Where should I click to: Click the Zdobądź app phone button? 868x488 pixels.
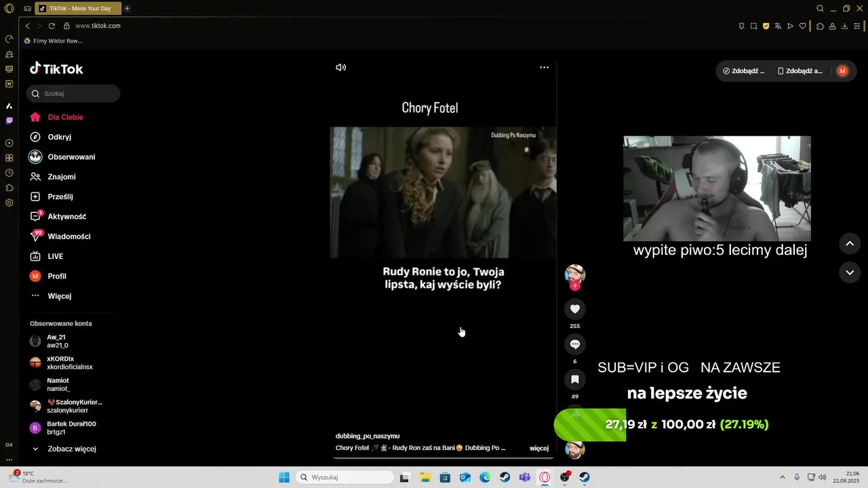click(x=800, y=70)
